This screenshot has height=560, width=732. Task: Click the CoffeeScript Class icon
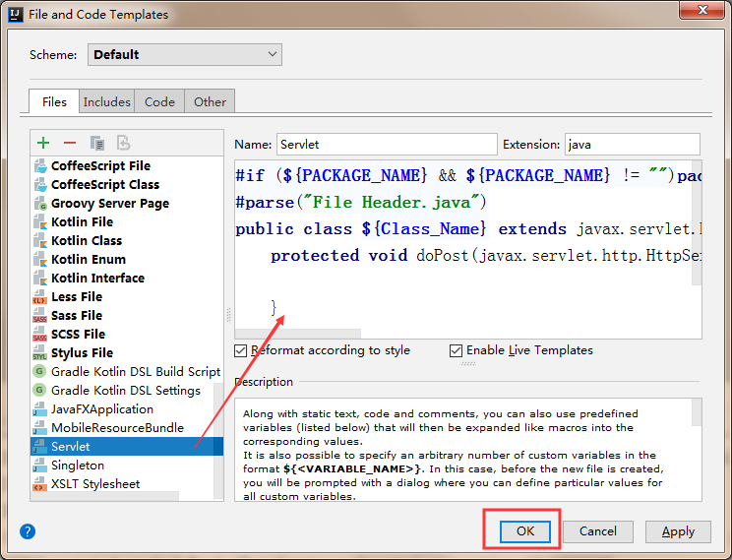pyautogui.click(x=40, y=184)
